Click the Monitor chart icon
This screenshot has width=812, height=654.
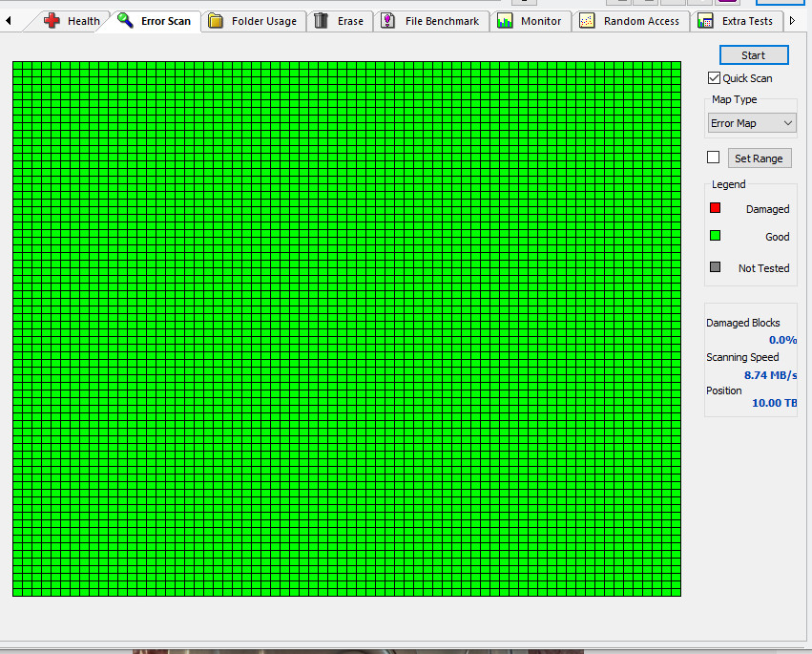tap(505, 21)
